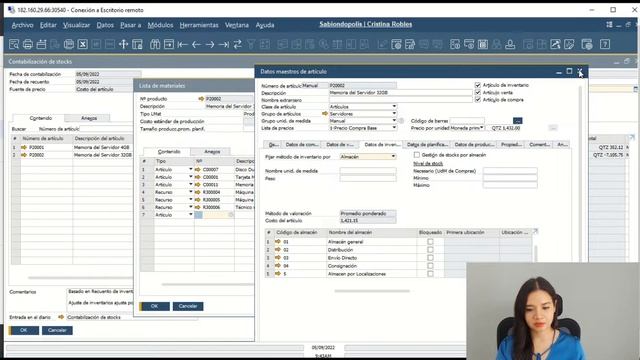This screenshot has height=360, width=640.
Task: Click OK in Lista de materiales
Action: click(154, 306)
